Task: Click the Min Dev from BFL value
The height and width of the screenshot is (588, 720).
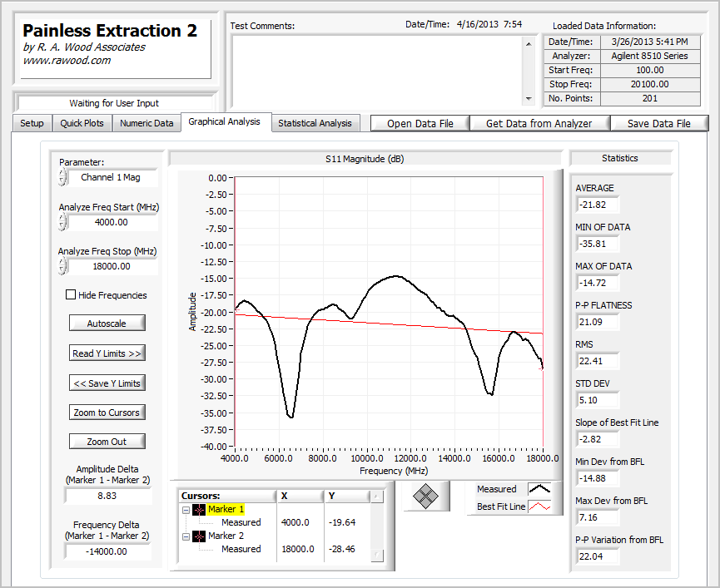Action: (x=598, y=478)
